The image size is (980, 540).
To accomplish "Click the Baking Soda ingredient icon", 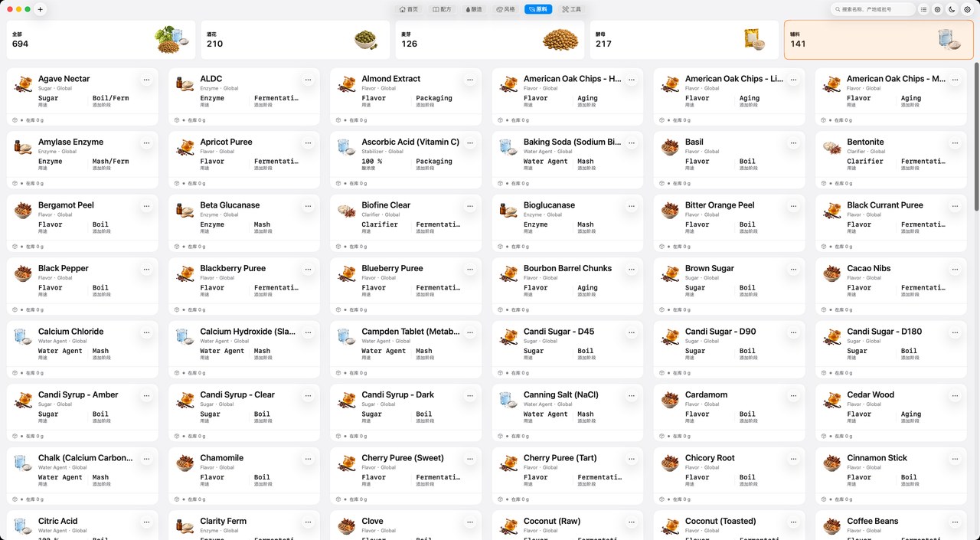I will pos(508,146).
